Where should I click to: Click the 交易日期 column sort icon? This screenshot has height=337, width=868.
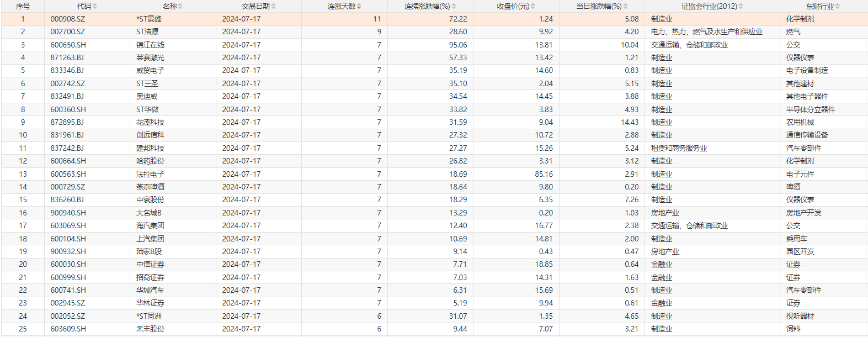coord(273,7)
